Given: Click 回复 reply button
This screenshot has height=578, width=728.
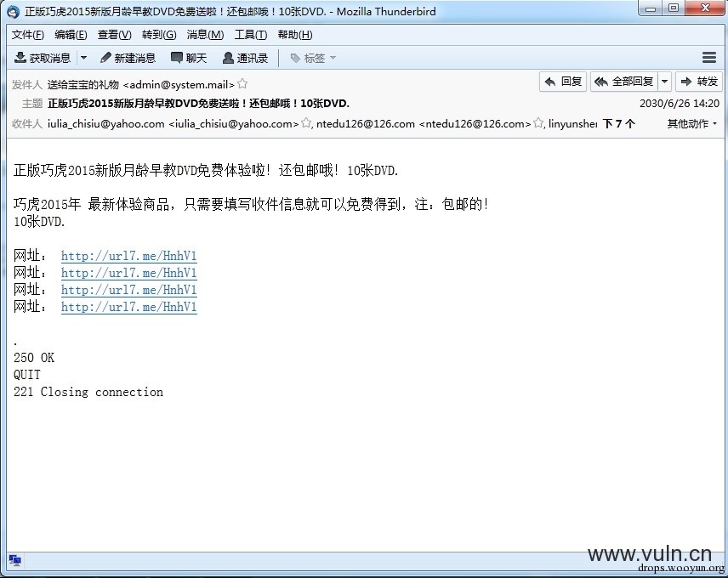Looking at the screenshot, I should [x=563, y=82].
